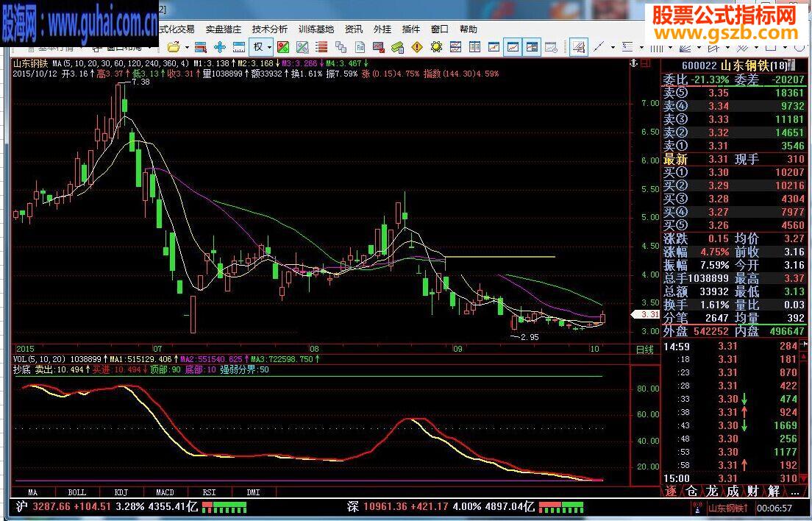Toggle the highlighted split chart window button
The width and height of the screenshot is (812, 521).
tap(531, 47)
